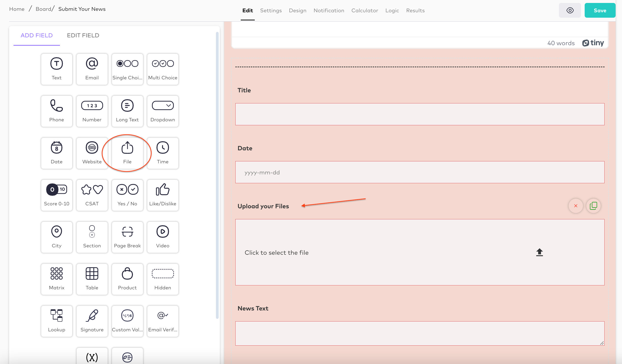Delete the Upload your Files field
Screen dimensions: 622x364
(576, 206)
